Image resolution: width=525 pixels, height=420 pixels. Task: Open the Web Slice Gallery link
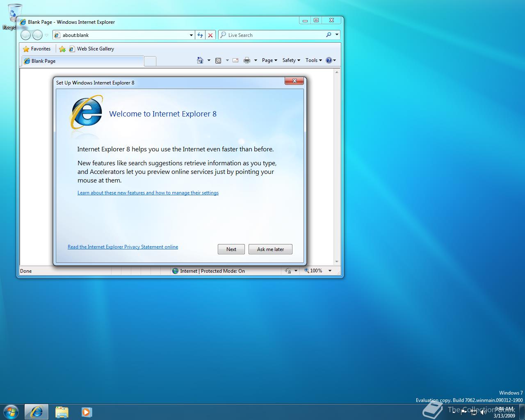coord(92,49)
